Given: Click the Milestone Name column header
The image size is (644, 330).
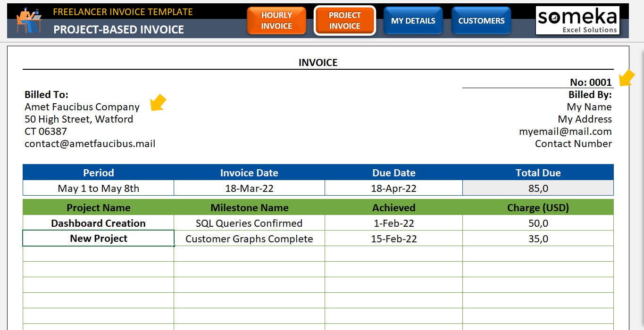Looking at the screenshot, I should point(249,207).
